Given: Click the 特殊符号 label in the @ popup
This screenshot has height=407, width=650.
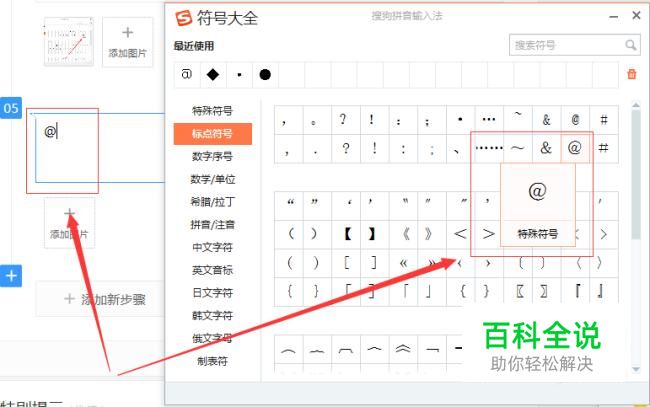Looking at the screenshot, I should [x=538, y=234].
